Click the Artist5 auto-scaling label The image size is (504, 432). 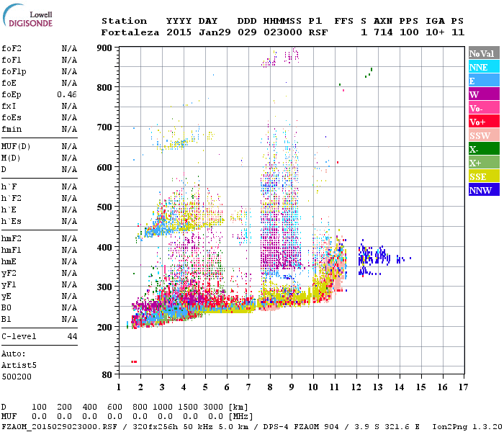tap(19, 366)
